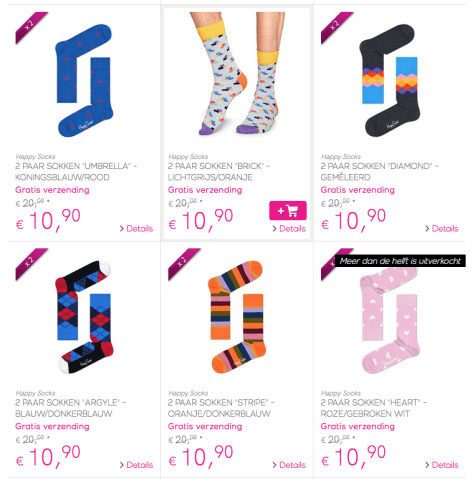The image size is (475, 481).
Task: Open details for Umbrella socks
Action: (136, 229)
